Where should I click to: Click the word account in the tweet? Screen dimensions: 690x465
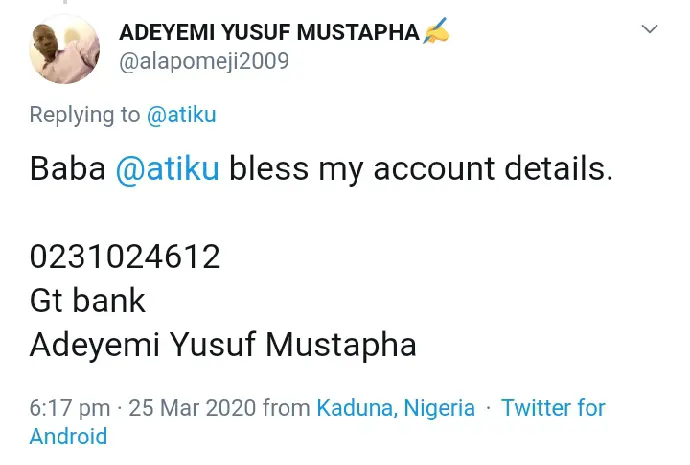pos(434,169)
